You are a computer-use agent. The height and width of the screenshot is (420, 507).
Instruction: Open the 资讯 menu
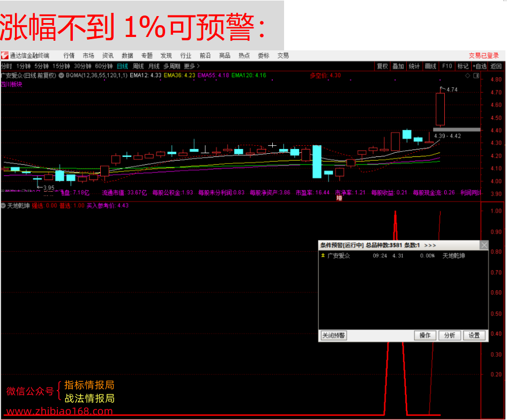pos(108,56)
